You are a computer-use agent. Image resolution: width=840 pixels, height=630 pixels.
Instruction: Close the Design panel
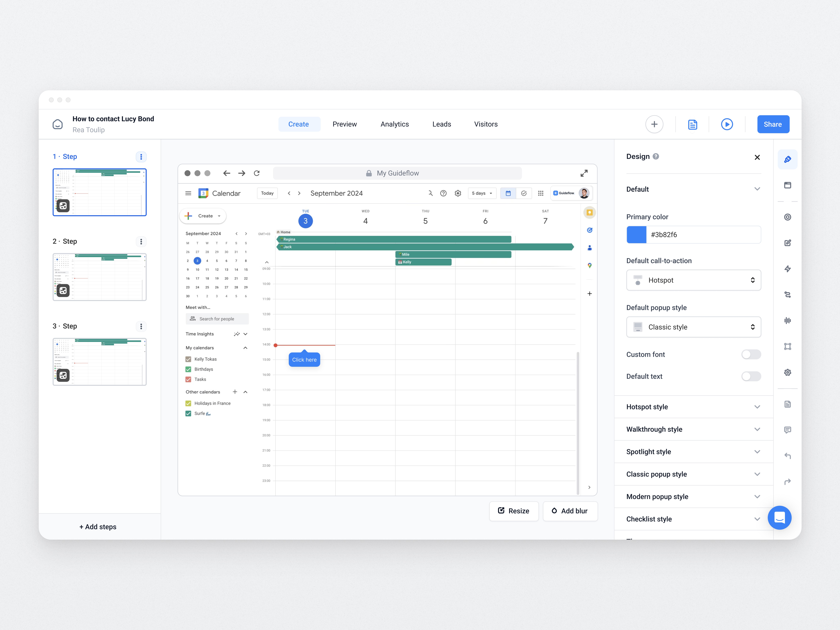coord(757,157)
